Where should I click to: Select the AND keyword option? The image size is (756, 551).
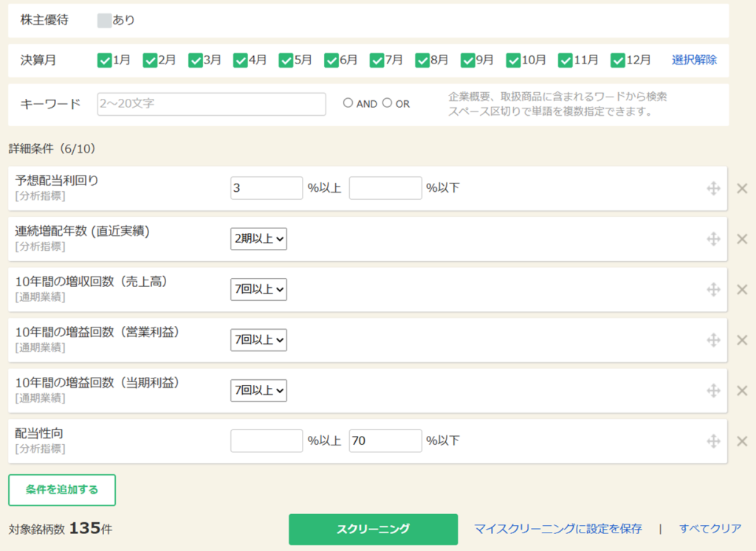pyautogui.click(x=348, y=103)
